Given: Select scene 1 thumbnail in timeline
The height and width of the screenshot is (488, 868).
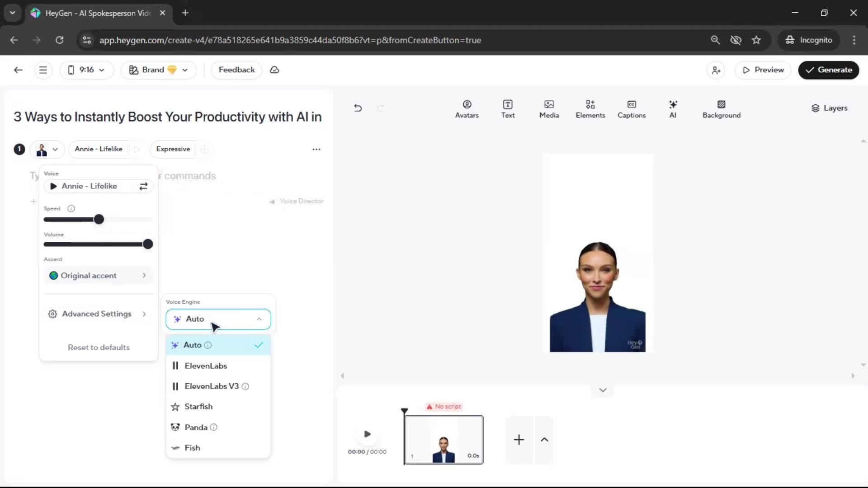Looking at the screenshot, I should pyautogui.click(x=443, y=439).
